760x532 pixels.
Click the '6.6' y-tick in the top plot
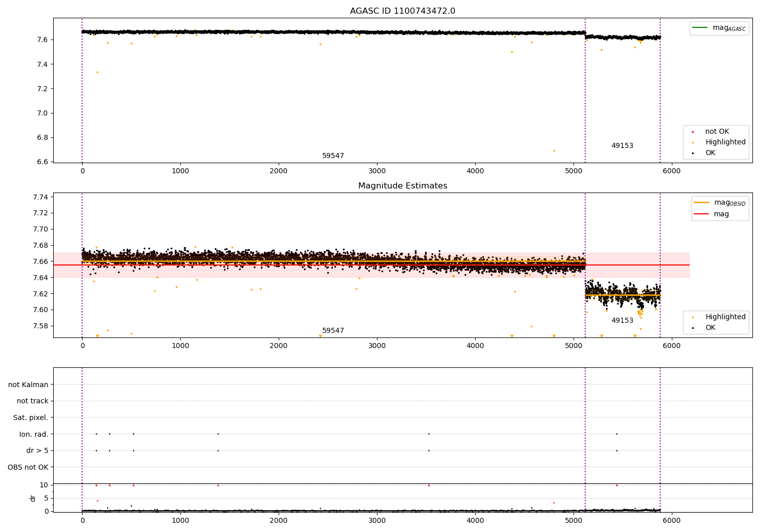click(x=43, y=162)
